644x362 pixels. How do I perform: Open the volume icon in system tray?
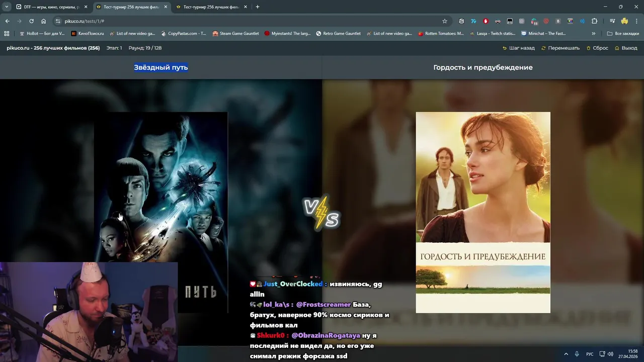610,354
